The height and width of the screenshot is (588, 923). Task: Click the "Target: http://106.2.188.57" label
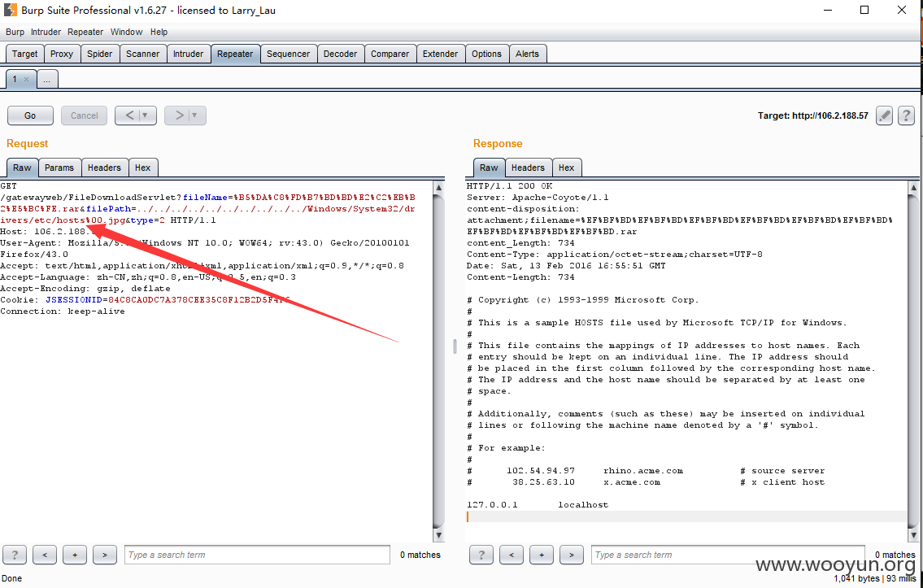point(813,115)
